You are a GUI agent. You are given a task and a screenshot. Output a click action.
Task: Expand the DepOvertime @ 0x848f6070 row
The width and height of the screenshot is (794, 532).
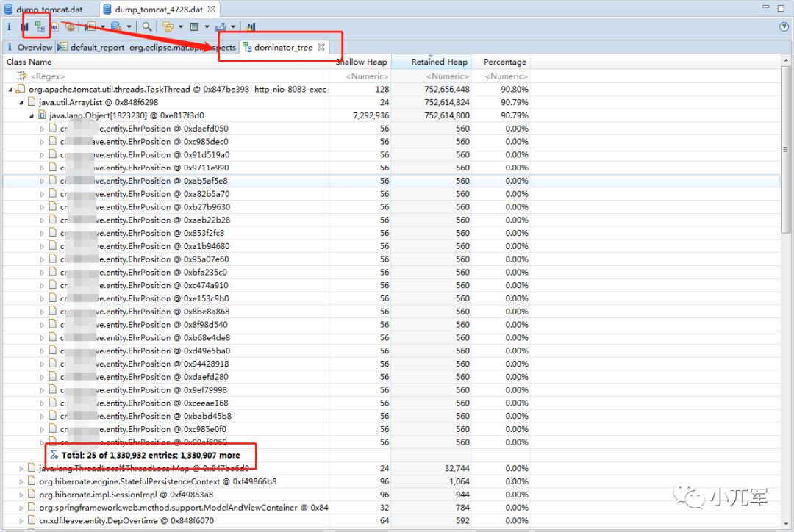21,521
